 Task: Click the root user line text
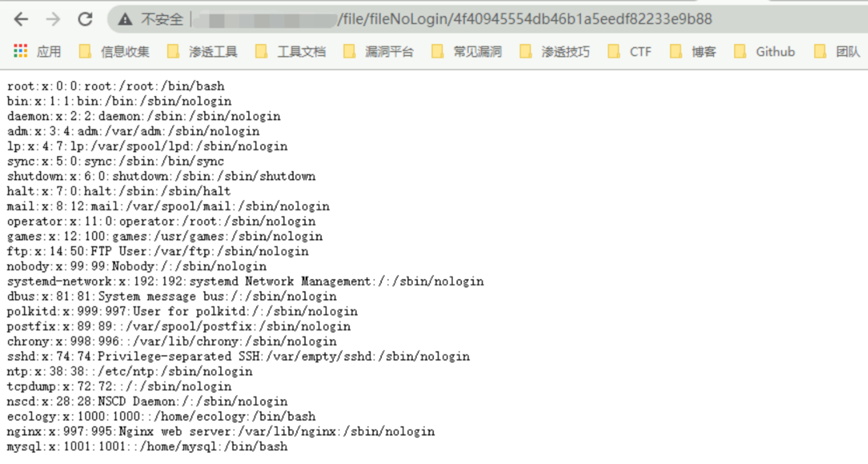tap(116, 86)
